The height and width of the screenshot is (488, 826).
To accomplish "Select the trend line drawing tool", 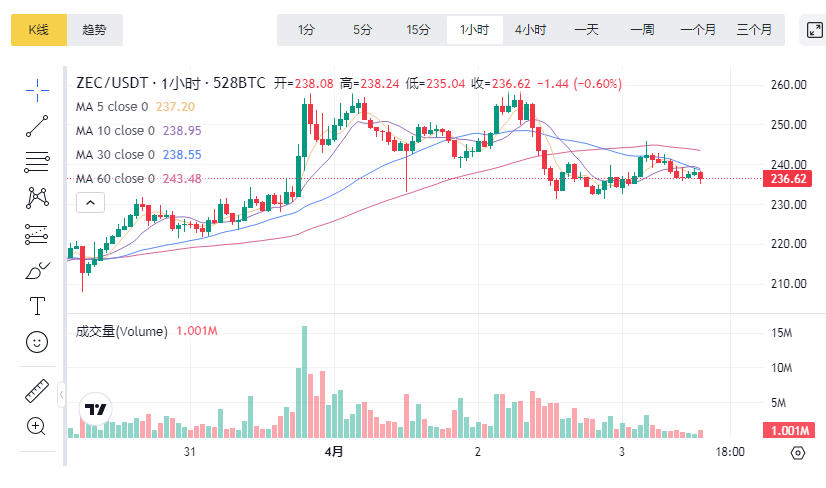I will click(x=37, y=125).
